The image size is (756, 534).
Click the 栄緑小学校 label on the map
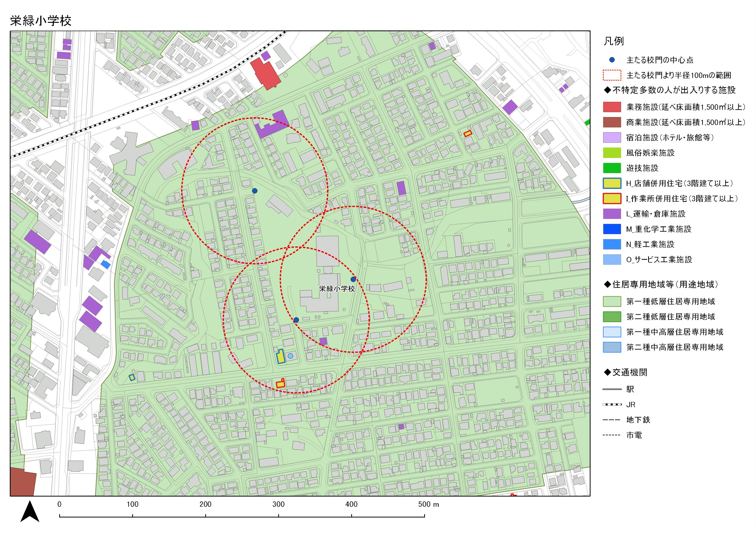[337, 288]
